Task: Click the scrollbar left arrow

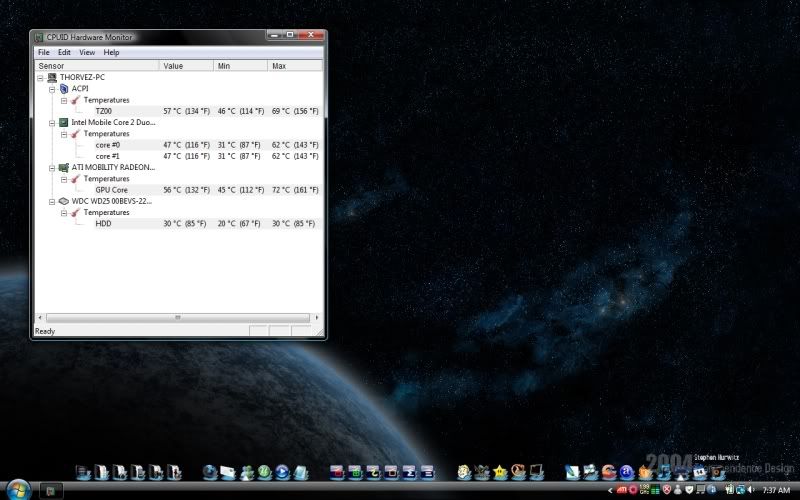Action: (x=40, y=317)
